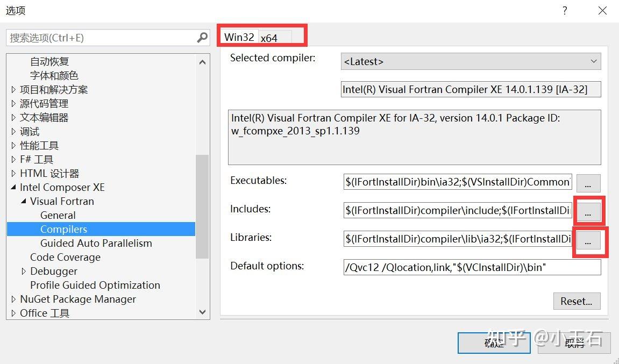Browse Executables paths with the ellipsis button
Viewport: 619px width, 364px height.
pos(588,182)
